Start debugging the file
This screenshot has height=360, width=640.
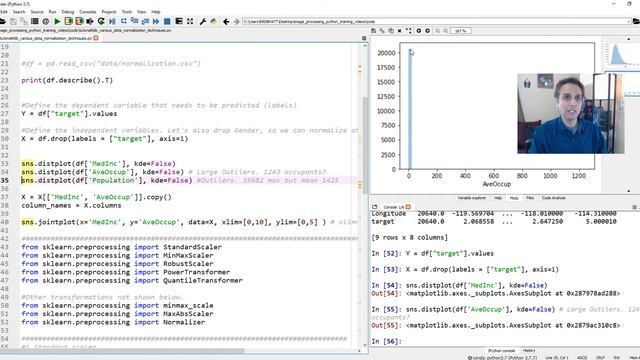[x=112, y=21]
